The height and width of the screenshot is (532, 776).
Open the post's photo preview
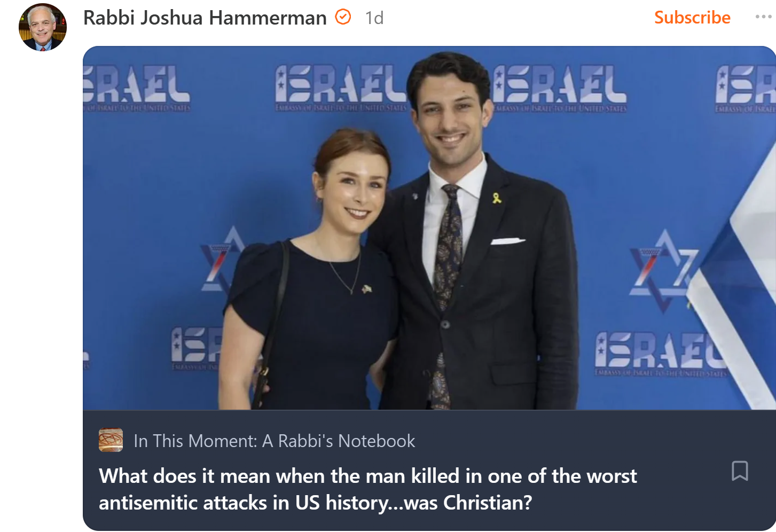coord(429,228)
